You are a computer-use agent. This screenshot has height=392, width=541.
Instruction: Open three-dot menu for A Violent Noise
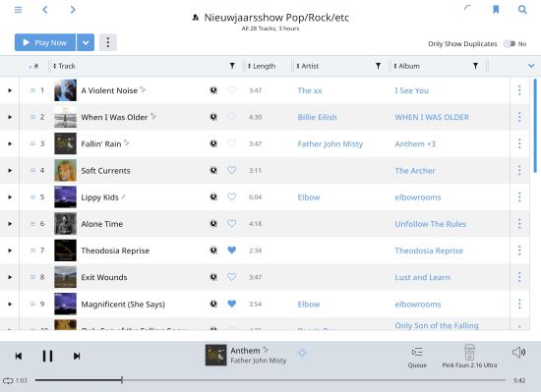coord(519,90)
